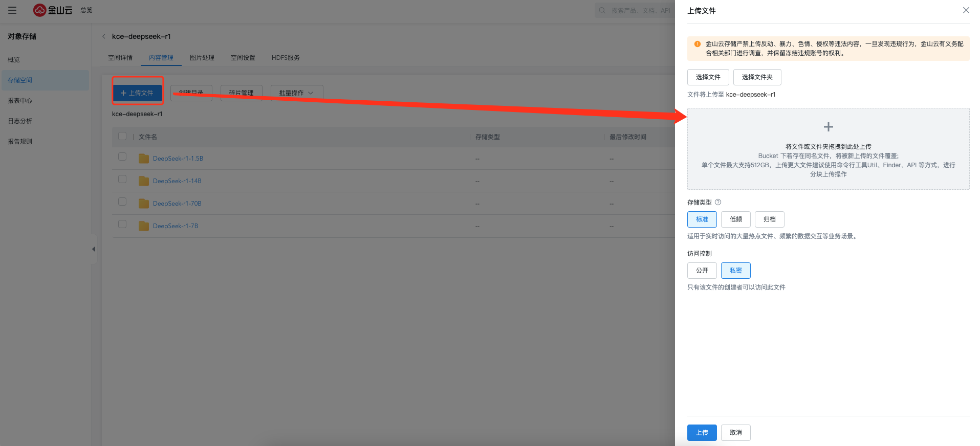Check the DeepSeek-r1-1.5B row checkbox
The image size is (980, 446).
coord(122,157)
